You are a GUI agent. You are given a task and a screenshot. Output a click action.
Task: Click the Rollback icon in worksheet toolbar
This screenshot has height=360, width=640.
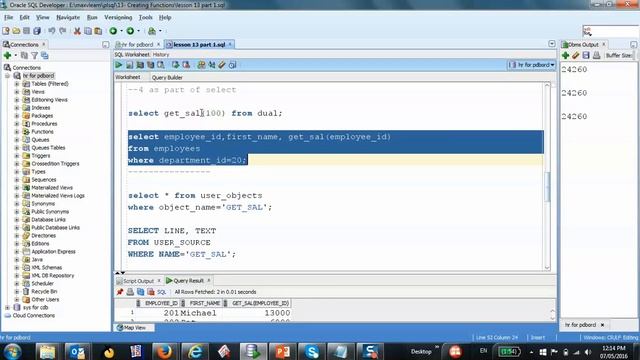coord(186,65)
